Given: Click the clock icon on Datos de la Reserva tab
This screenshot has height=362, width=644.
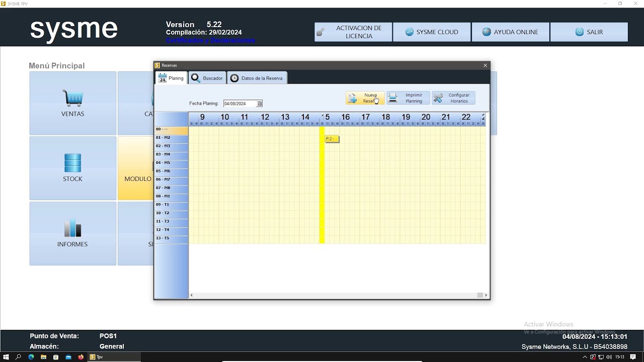Looking at the screenshot, I should coord(234,78).
